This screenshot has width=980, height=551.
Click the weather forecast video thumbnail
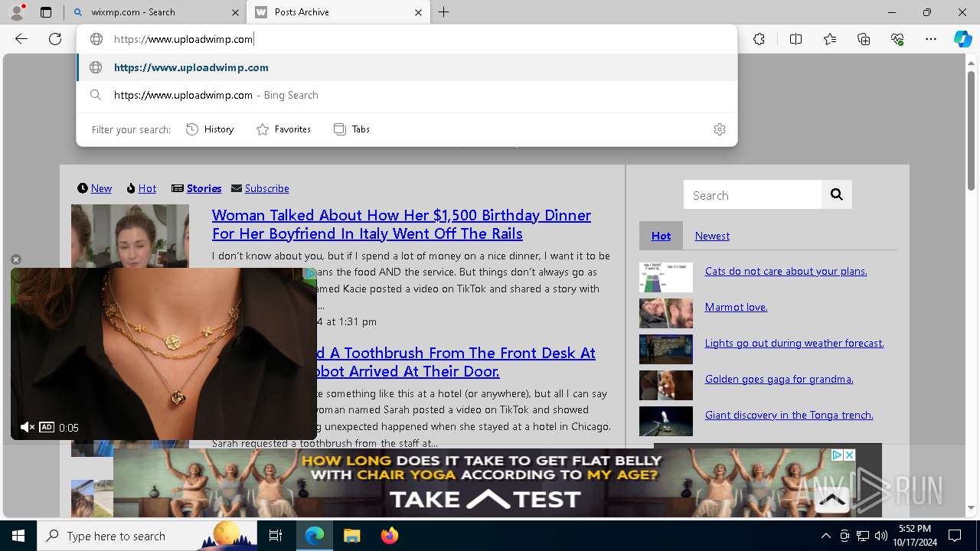pos(666,349)
